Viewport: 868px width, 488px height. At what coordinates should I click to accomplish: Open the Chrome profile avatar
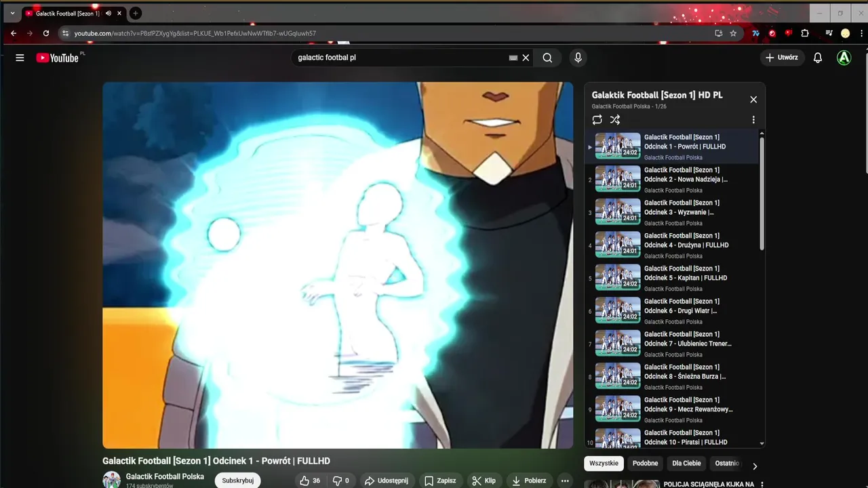click(x=845, y=33)
